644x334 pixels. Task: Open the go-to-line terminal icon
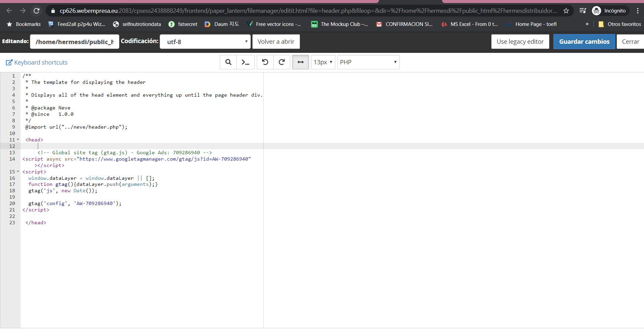(x=245, y=62)
